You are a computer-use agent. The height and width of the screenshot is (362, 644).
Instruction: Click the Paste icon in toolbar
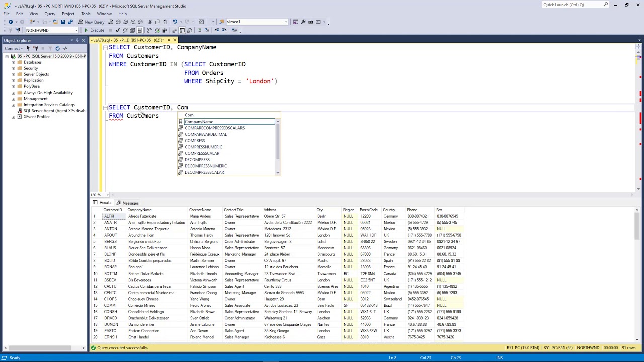(x=165, y=22)
